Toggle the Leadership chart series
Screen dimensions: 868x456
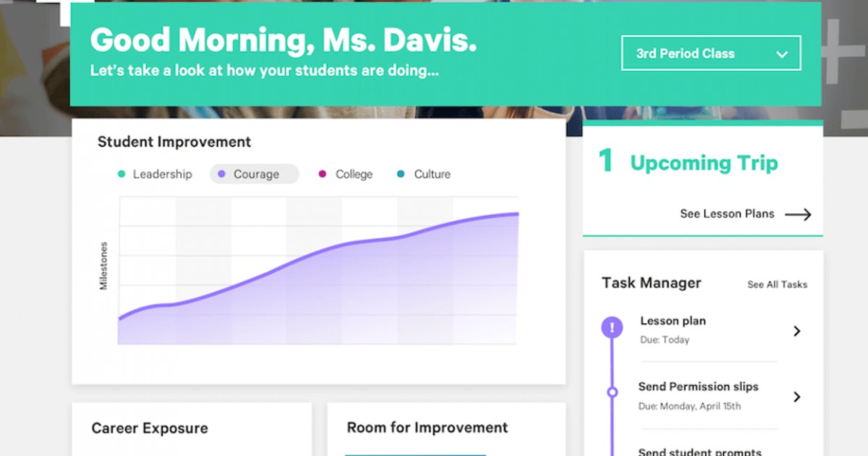click(x=156, y=174)
